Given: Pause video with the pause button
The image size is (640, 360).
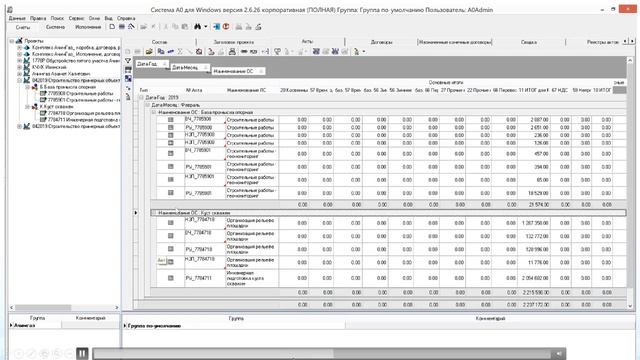Looking at the screenshot, I should click(82, 353).
